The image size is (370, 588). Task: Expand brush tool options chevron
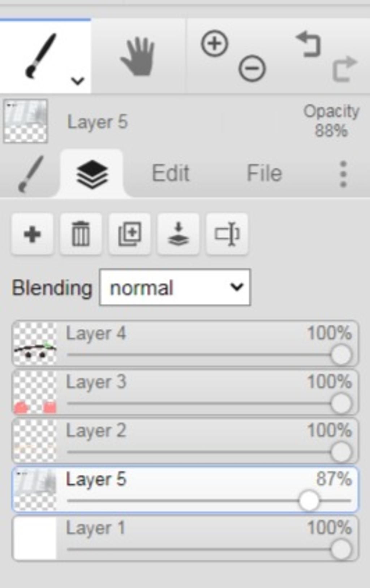(x=78, y=81)
